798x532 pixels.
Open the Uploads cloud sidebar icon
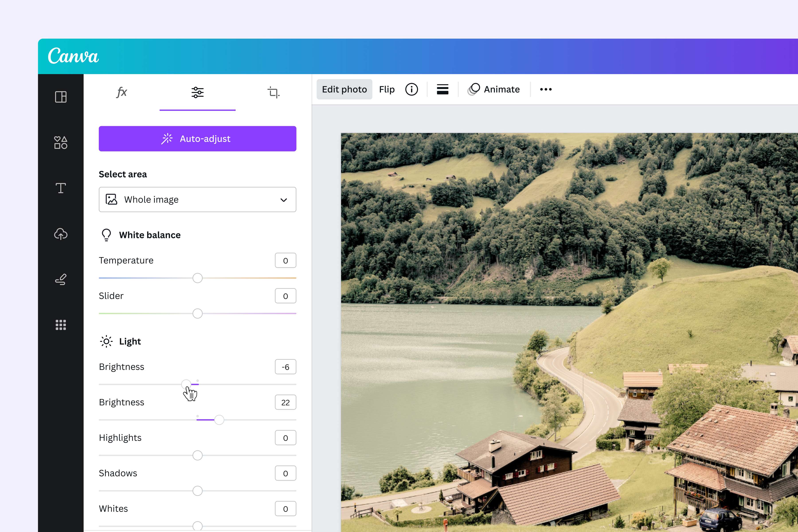[x=61, y=234]
